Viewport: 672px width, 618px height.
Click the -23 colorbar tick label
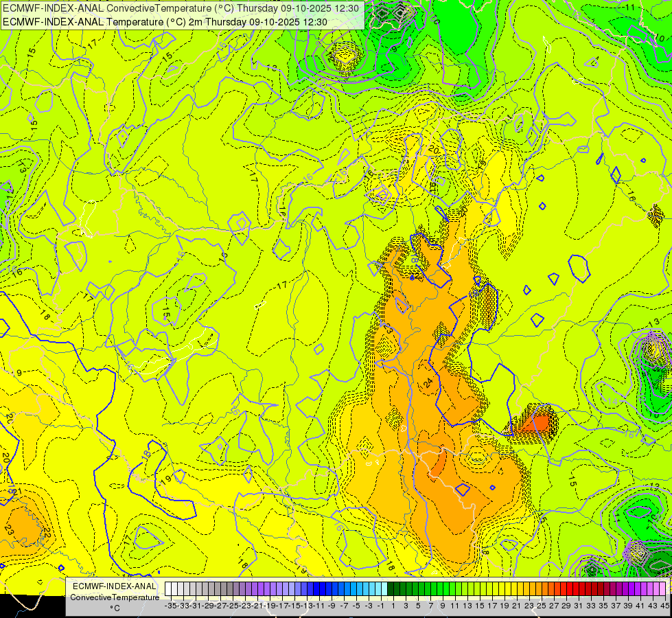coord(246,606)
